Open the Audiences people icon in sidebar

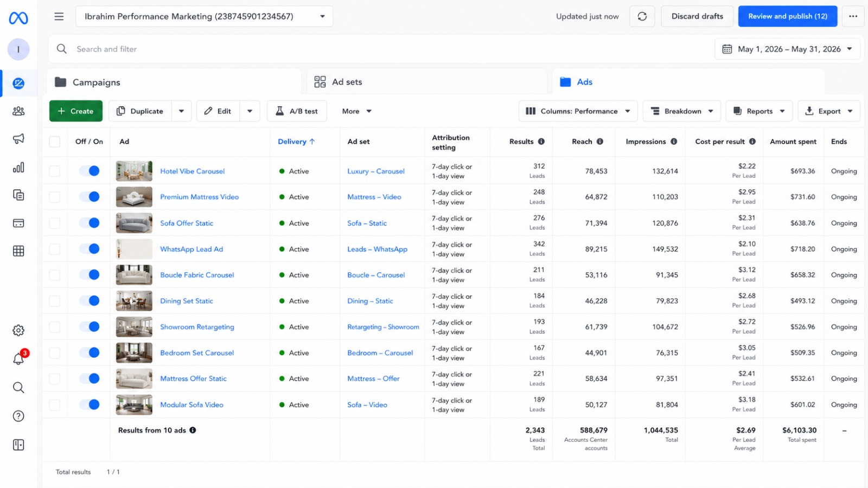pyautogui.click(x=18, y=111)
